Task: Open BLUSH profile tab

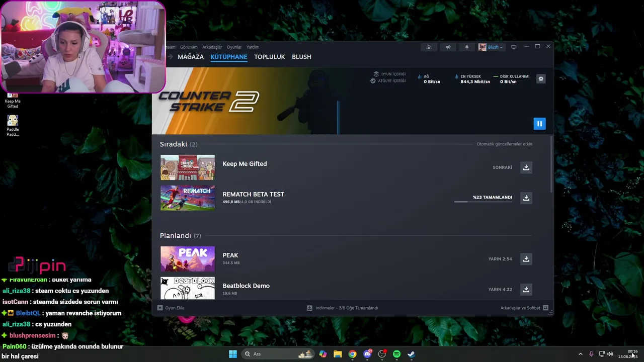Action: coord(301,57)
